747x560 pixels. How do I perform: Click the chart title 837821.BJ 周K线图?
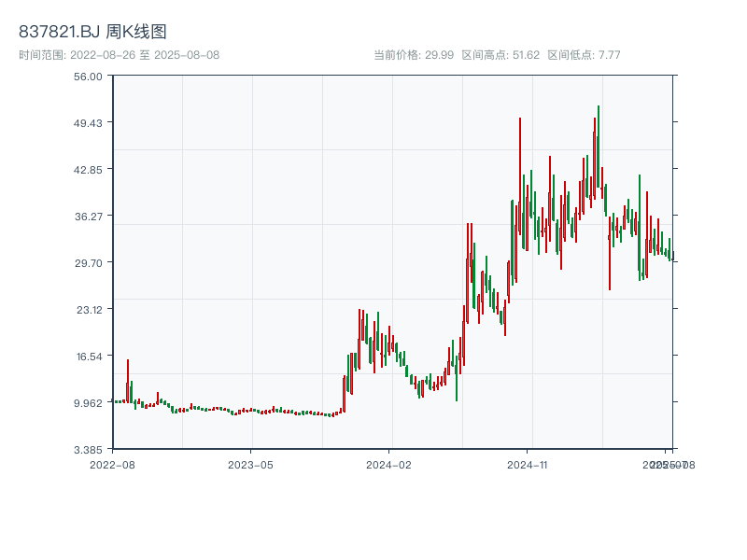[x=92, y=32]
